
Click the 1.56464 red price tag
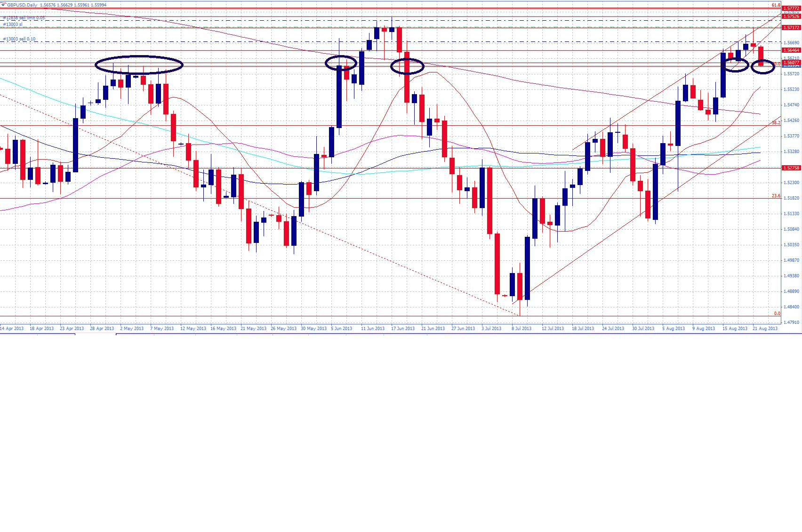[x=791, y=50]
